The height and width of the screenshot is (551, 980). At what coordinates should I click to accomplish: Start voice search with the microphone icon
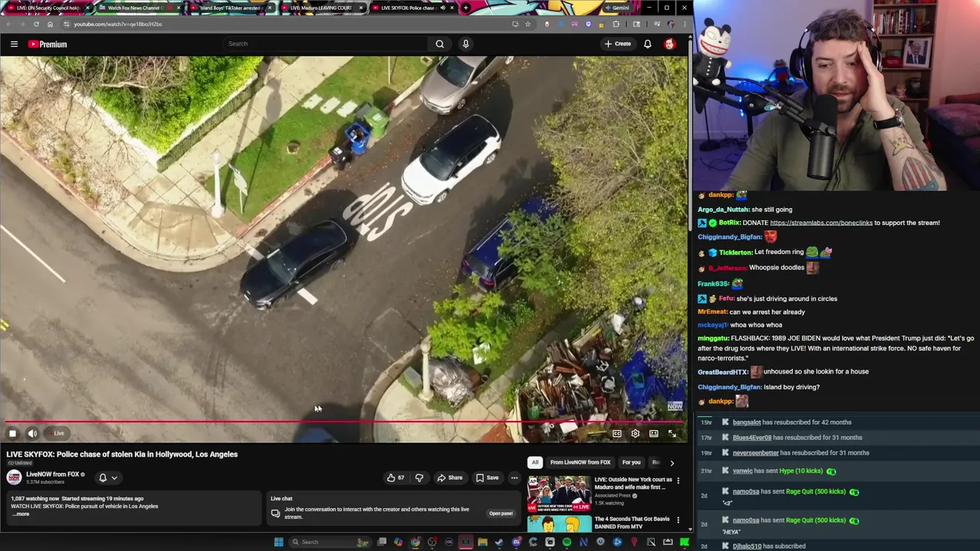(x=465, y=44)
